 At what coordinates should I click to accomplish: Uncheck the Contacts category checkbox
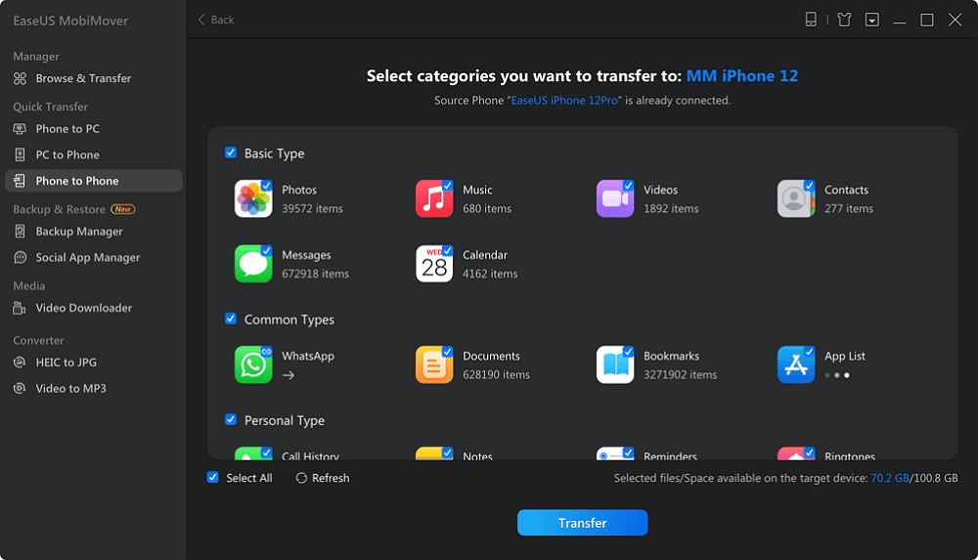point(809,186)
